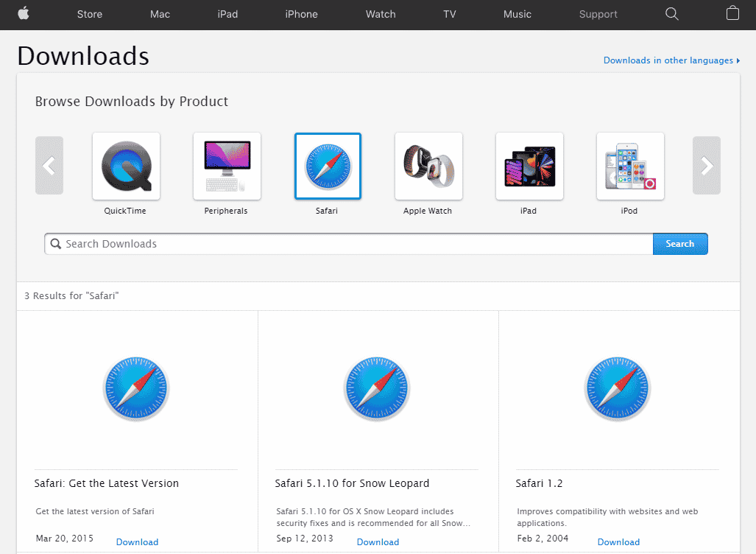Click the 3 Results for "Safari" text

click(71, 296)
